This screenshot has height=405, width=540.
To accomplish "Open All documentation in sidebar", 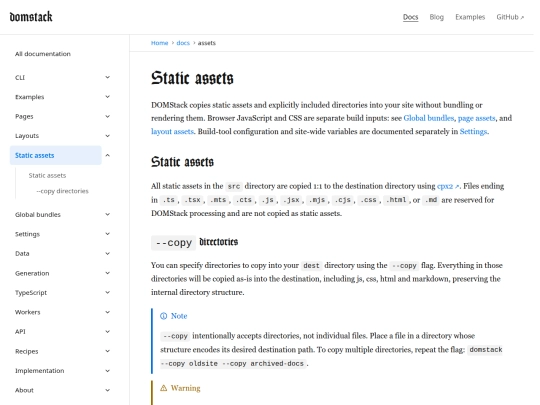I will click(43, 54).
